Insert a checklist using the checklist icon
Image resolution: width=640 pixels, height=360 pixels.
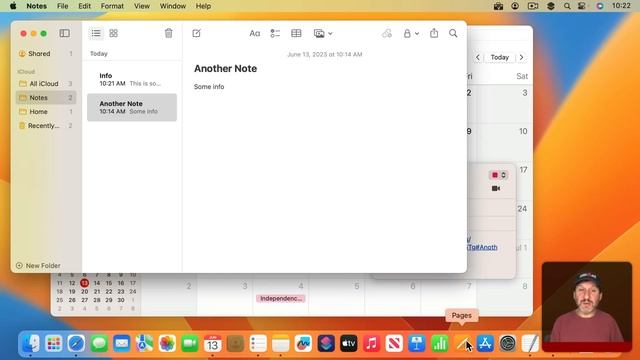[x=275, y=33]
